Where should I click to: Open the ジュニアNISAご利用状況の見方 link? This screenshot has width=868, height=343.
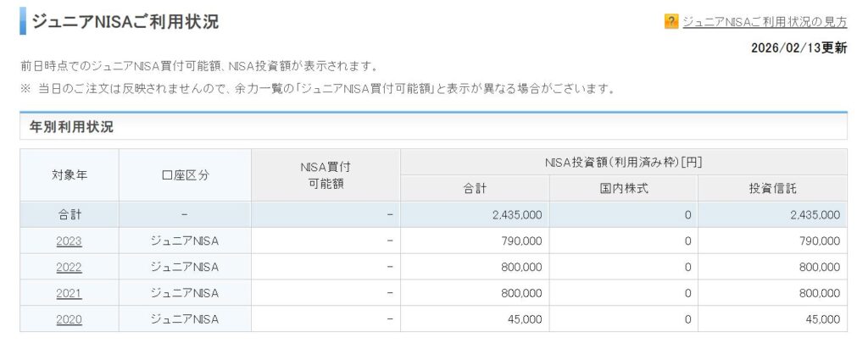coord(764,22)
